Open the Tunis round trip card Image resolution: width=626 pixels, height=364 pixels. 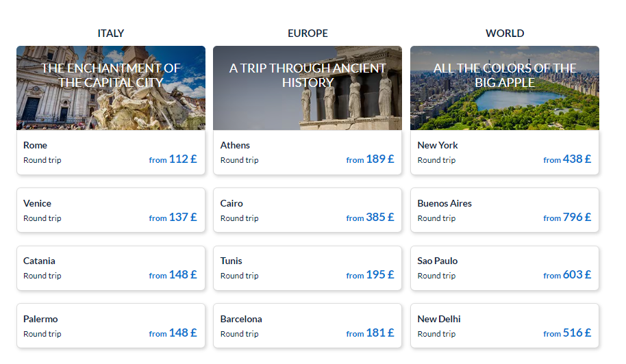pyautogui.click(x=307, y=268)
